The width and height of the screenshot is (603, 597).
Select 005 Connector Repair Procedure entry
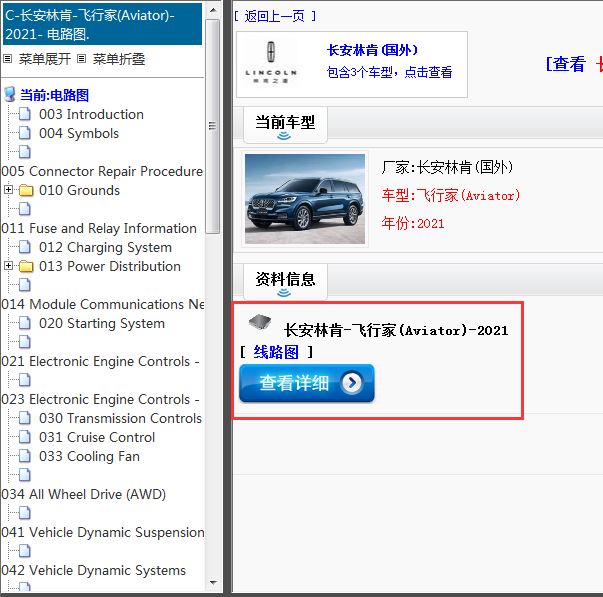102,172
